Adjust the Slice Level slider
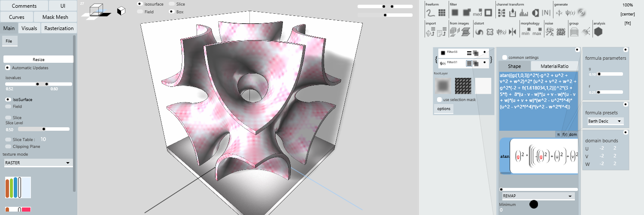Screen dimensions: 644x215 [44, 129]
